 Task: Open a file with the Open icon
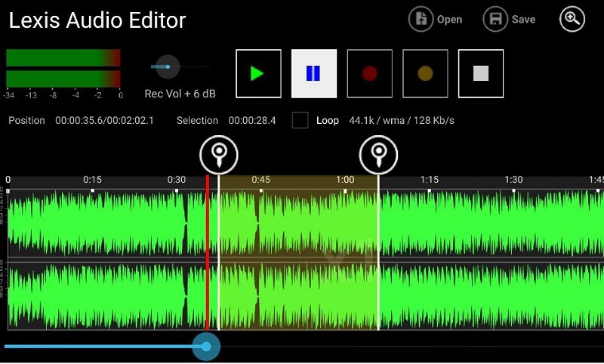click(421, 19)
